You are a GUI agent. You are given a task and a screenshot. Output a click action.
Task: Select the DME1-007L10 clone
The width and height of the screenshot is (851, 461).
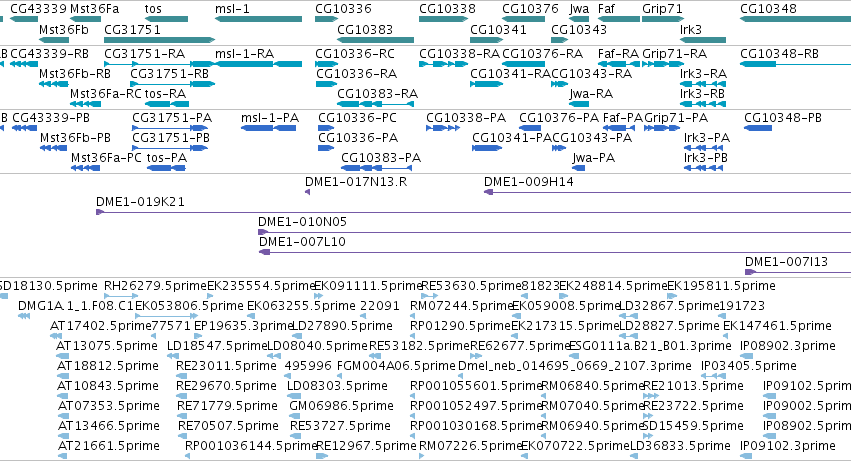555,252
